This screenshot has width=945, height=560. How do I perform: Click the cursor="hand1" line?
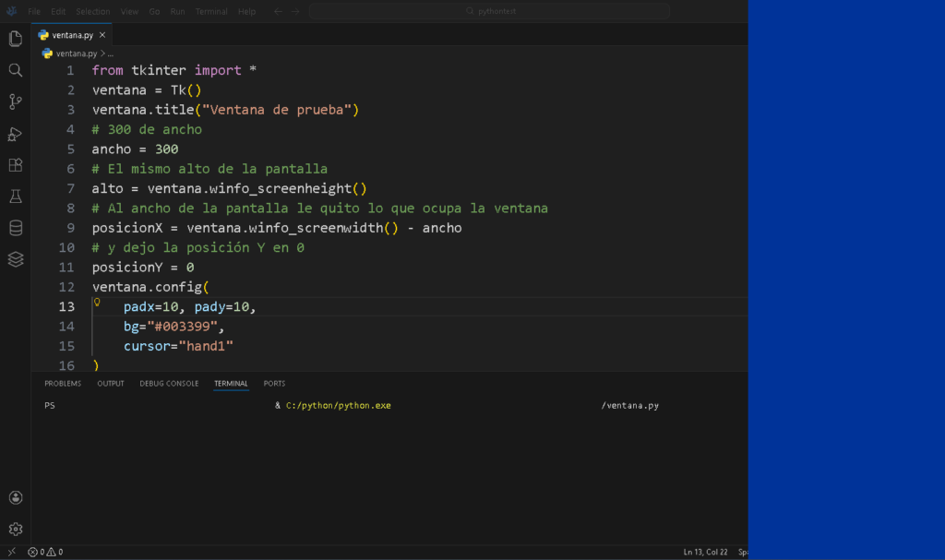pos(178,346)
